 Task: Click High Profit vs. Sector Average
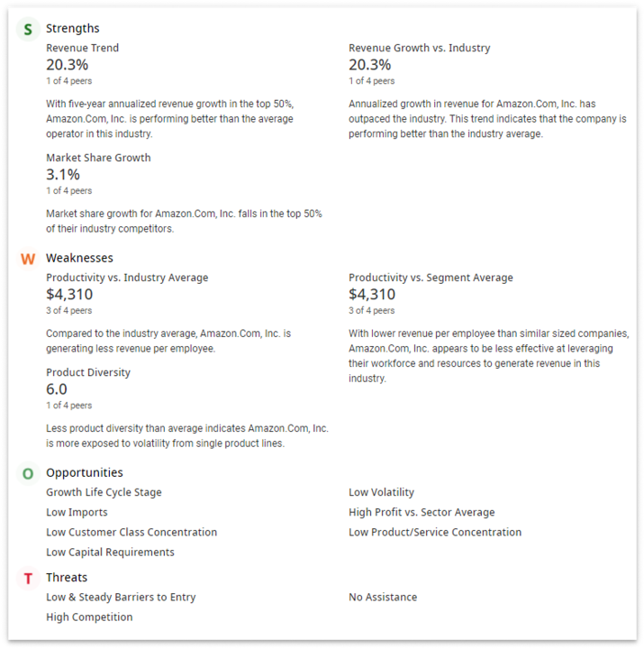tap(422, 512)
